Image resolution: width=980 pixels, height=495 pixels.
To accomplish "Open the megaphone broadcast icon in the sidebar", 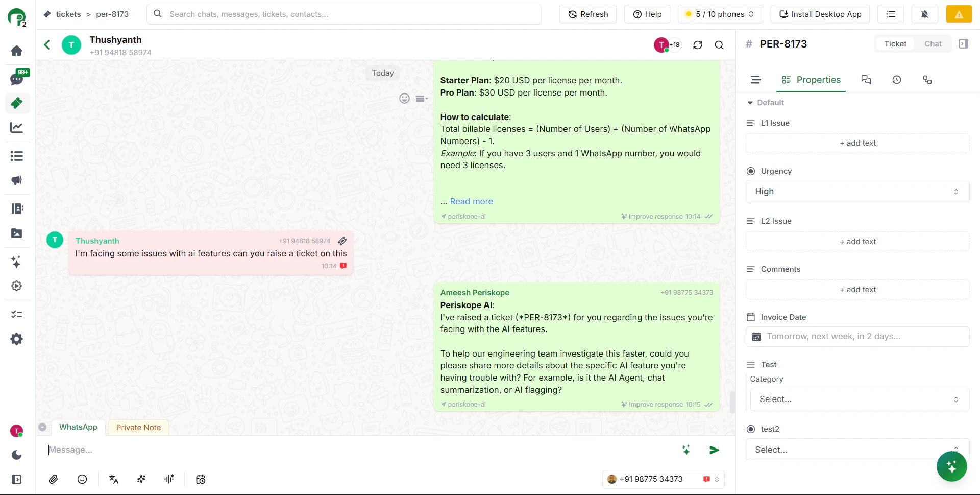I will 16,180.
